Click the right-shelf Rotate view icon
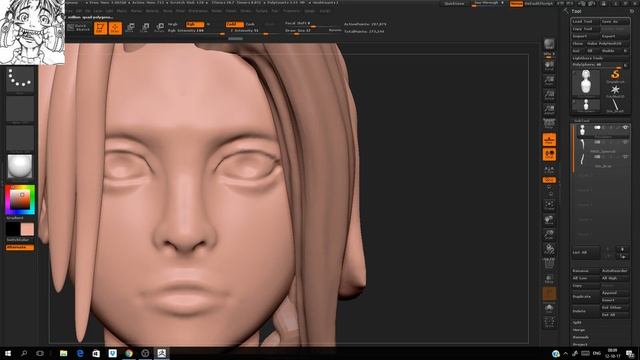Viewport: 640px width, 360px height. click(x=549, y=249)
